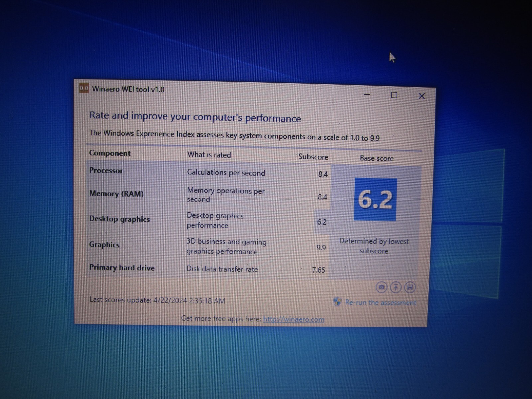
Task: Click the Base score column header
Action: pyautogui.click(x=377, y=158)
